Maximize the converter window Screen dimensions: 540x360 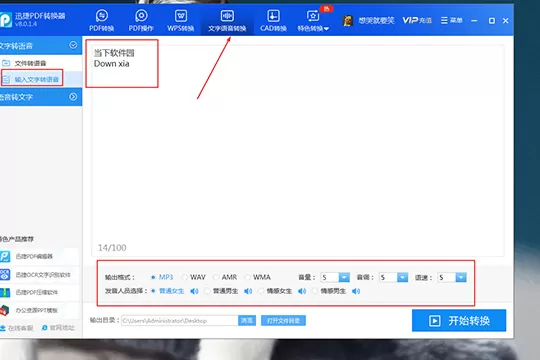tap(492, 21)
